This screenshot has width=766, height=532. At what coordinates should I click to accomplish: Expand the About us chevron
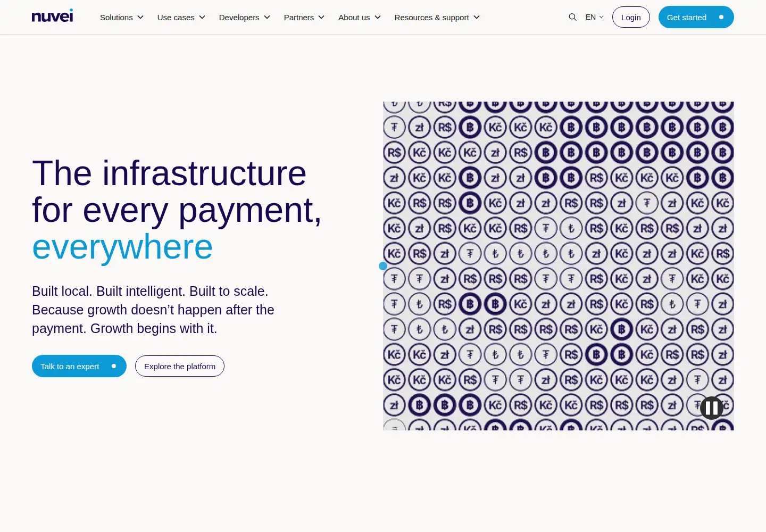pos(378,17)
